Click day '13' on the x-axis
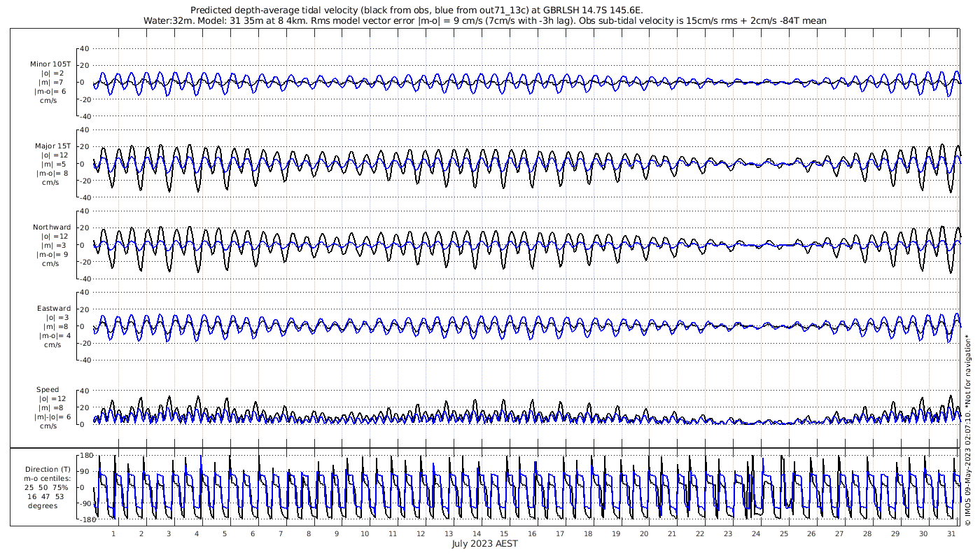 [448, 533]
